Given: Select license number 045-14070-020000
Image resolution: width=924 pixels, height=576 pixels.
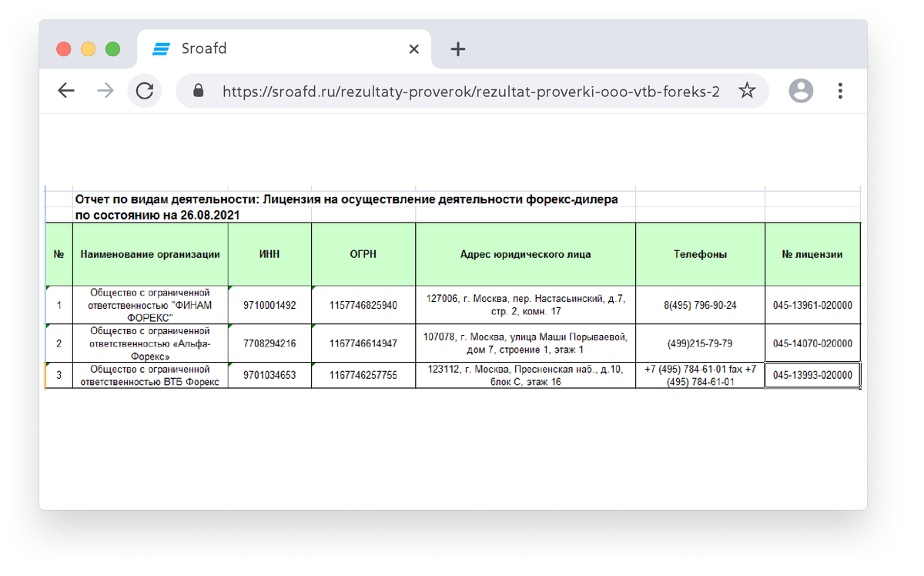Looking at the screenshot, I should coord(812,343).
